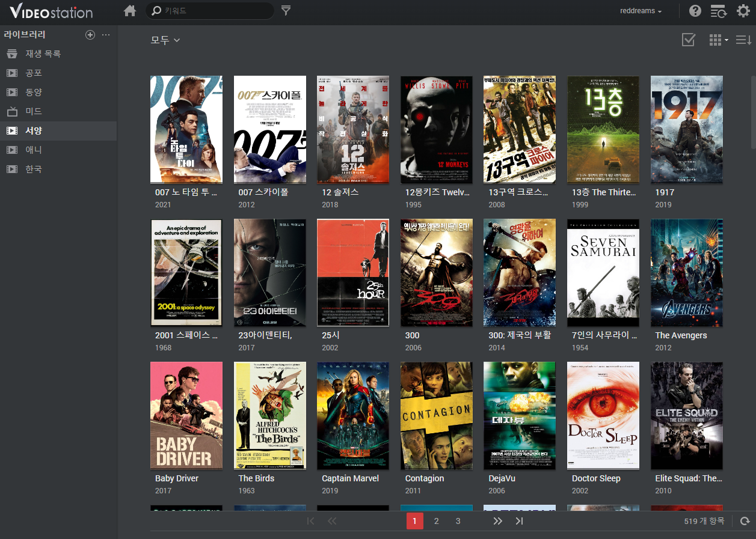Open the background task list icon
Image resolution: width=756 pixels, height=539 pixels.
[718, 11]
